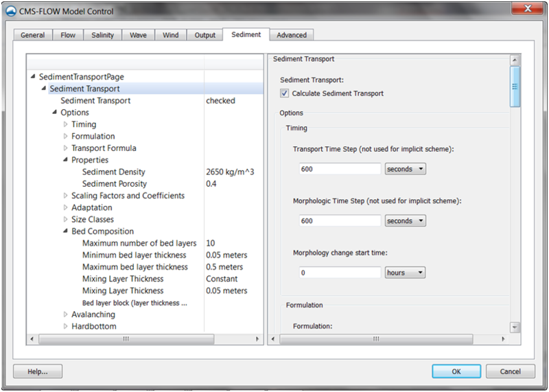Open Morphologic Time Step units dropdown

tap(406, 220)
